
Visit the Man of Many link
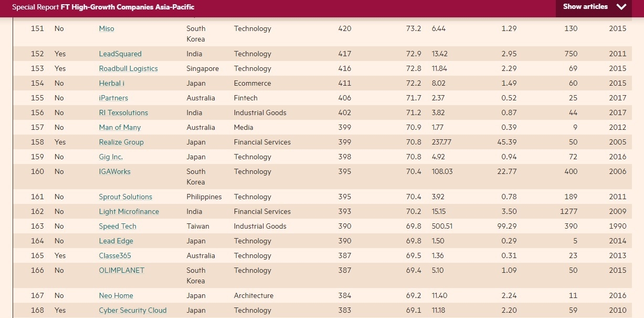click(x=120, y=128)
